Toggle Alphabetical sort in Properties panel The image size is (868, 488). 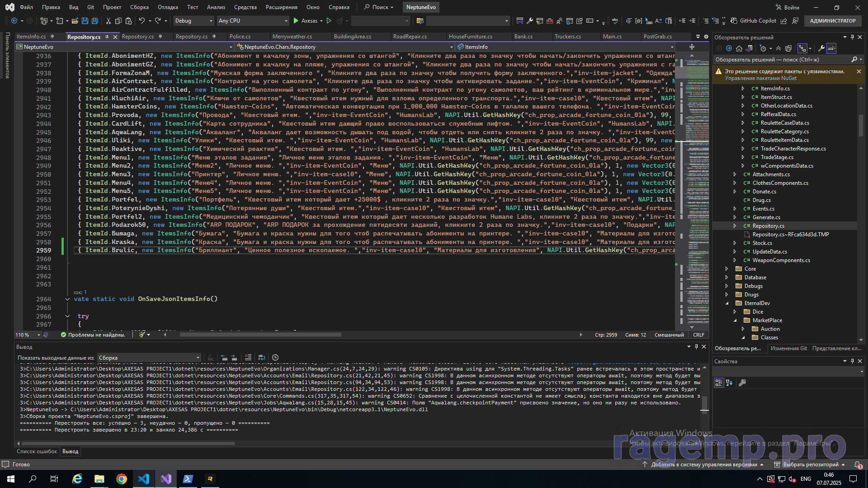pos(729,383)
